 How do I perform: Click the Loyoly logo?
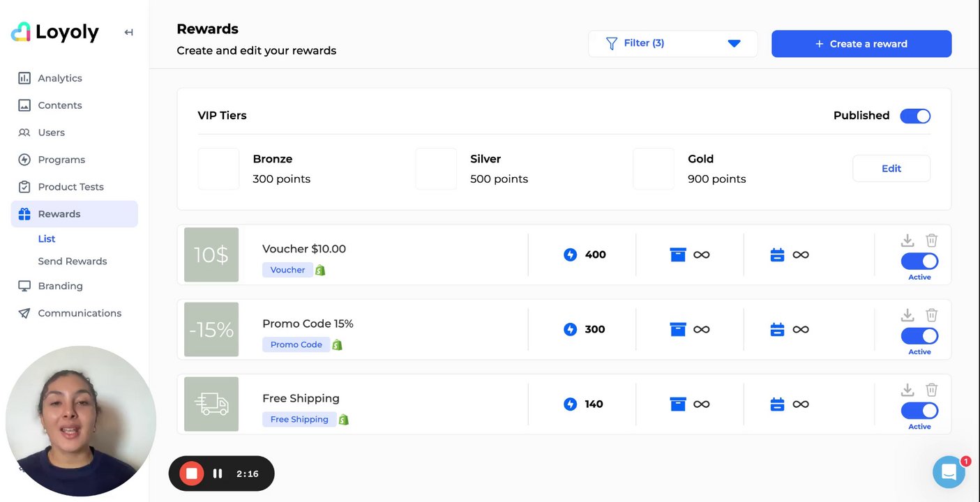click(x=55, y=32)
